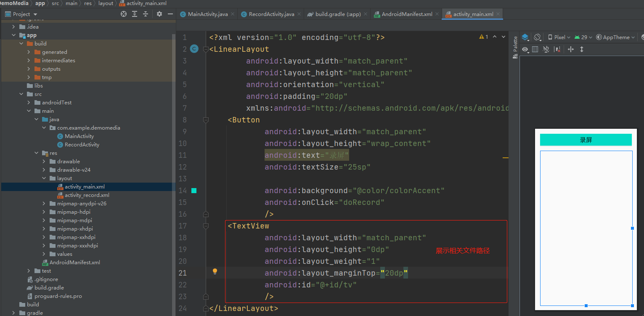
Task: Select MainActivity in project tree
Action: 79,136
